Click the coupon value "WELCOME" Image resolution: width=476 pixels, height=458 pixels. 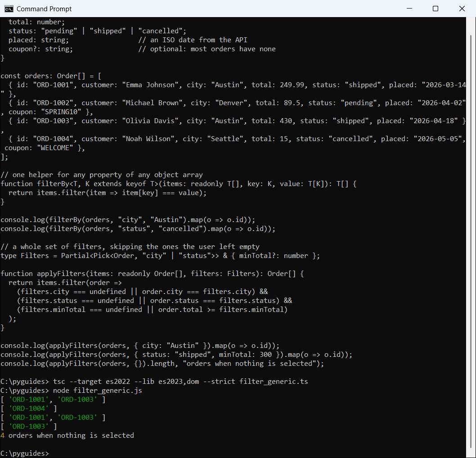(x=55, y=148)
